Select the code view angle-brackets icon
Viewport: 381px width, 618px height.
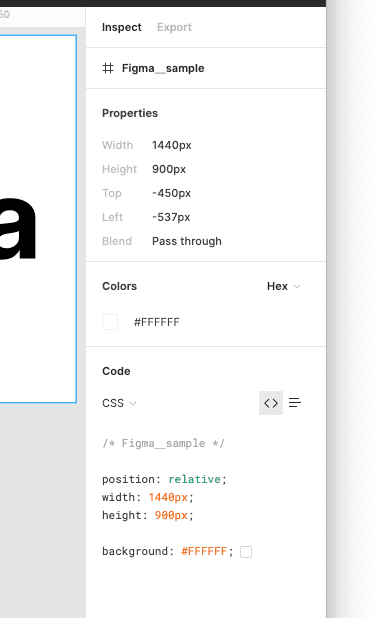[271, 403]
